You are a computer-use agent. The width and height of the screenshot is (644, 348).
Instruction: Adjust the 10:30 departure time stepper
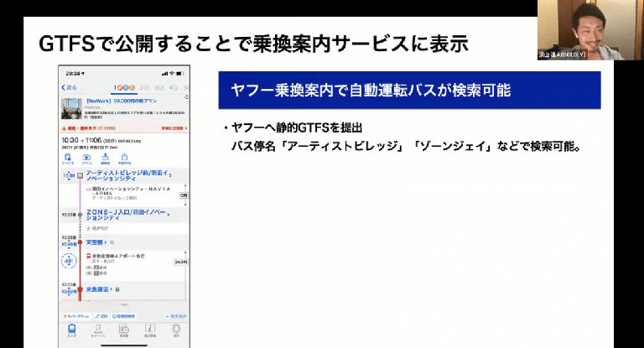(x=69, y=176)
